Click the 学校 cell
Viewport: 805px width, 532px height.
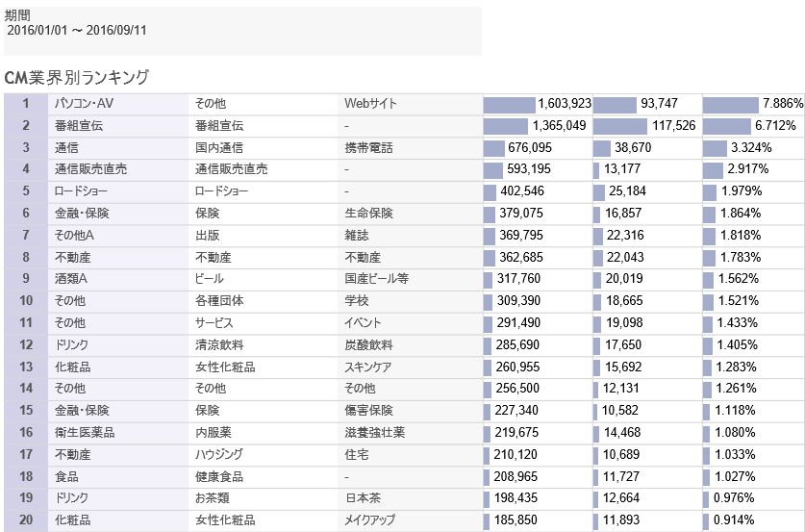pos(358,301)
